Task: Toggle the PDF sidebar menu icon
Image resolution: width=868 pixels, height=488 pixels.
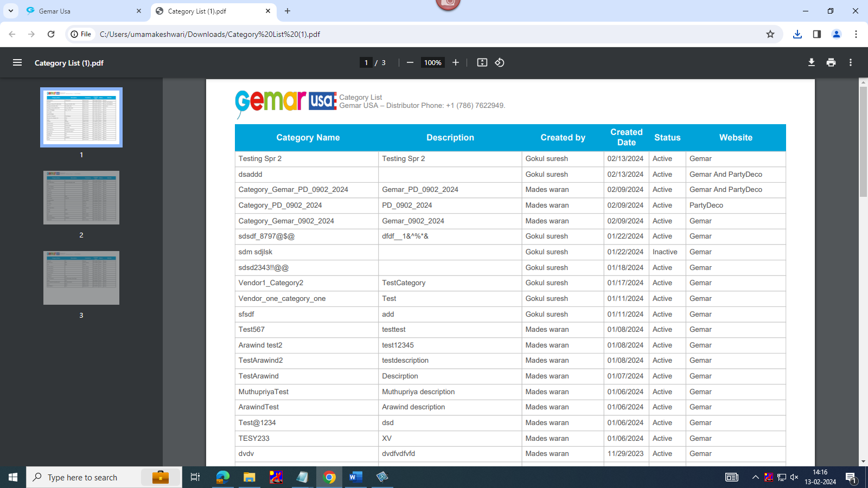Action: pos(17,62)
